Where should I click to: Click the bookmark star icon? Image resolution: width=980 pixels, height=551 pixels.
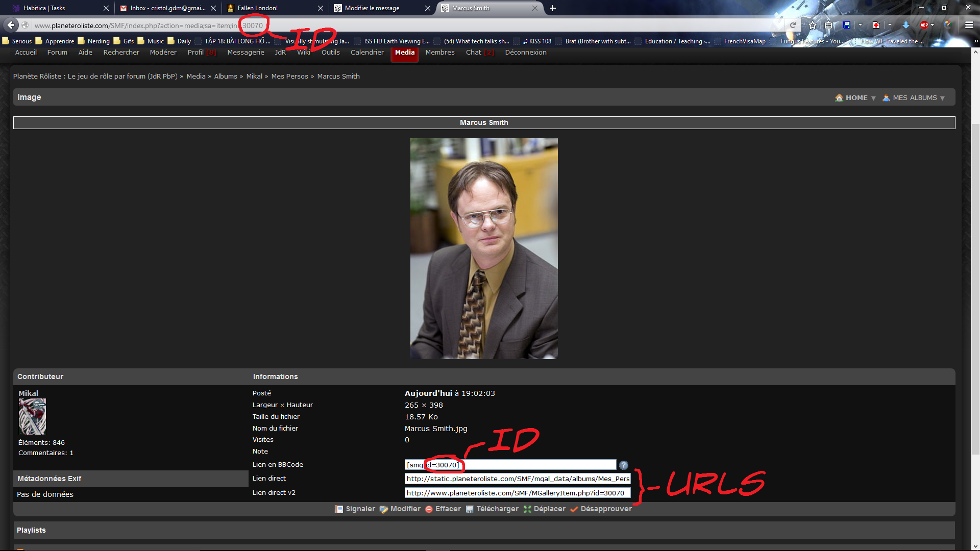tap(813, 25)
